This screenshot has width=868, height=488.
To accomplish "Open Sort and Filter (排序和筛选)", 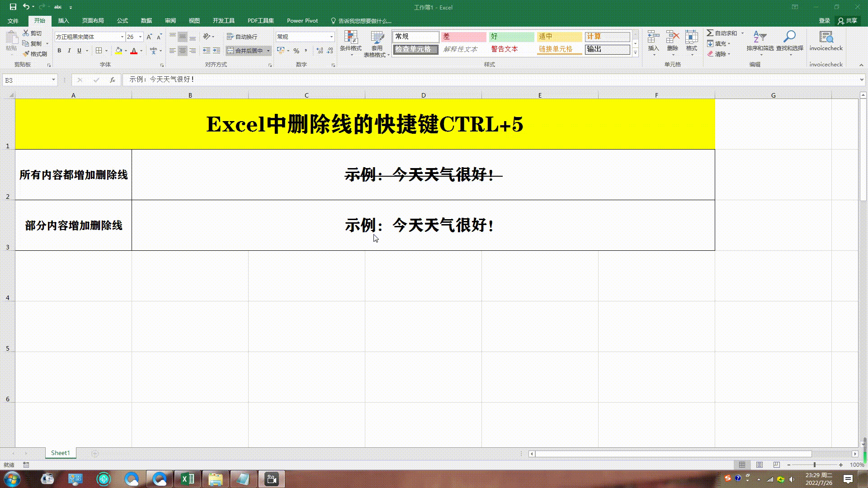I will point(760,43).
